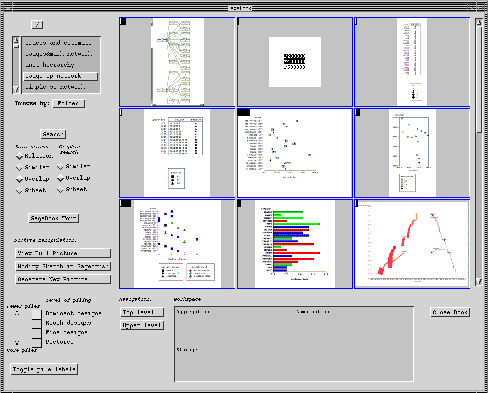Click the more piles down arrow
The image size is (488, 393).
click(x=17, y=342)
